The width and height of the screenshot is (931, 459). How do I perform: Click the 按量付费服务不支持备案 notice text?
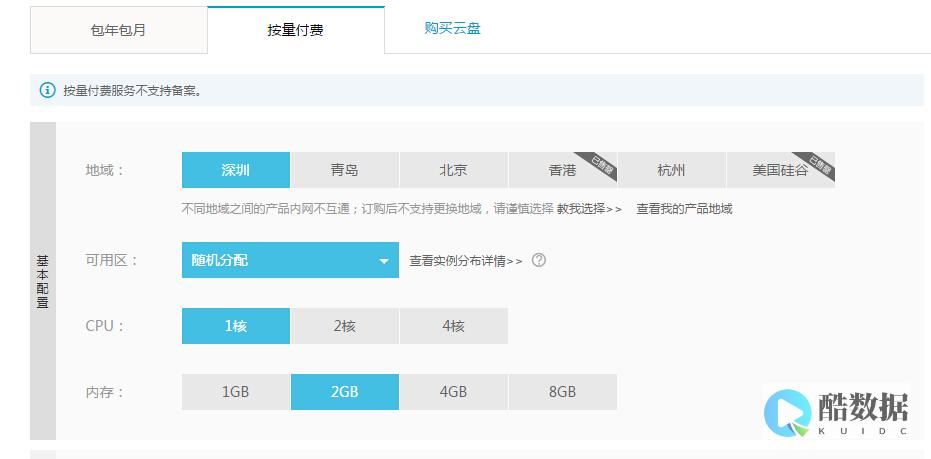(x=132, y=91)
